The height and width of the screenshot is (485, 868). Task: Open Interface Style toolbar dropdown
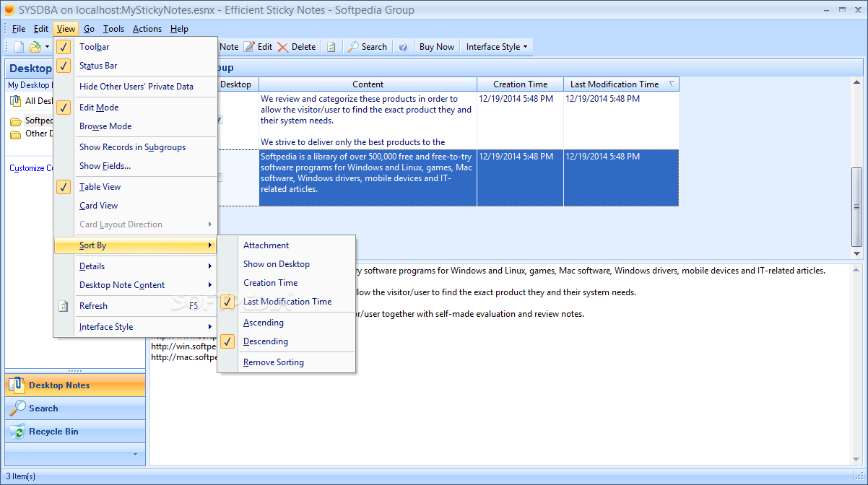(497, 47)
